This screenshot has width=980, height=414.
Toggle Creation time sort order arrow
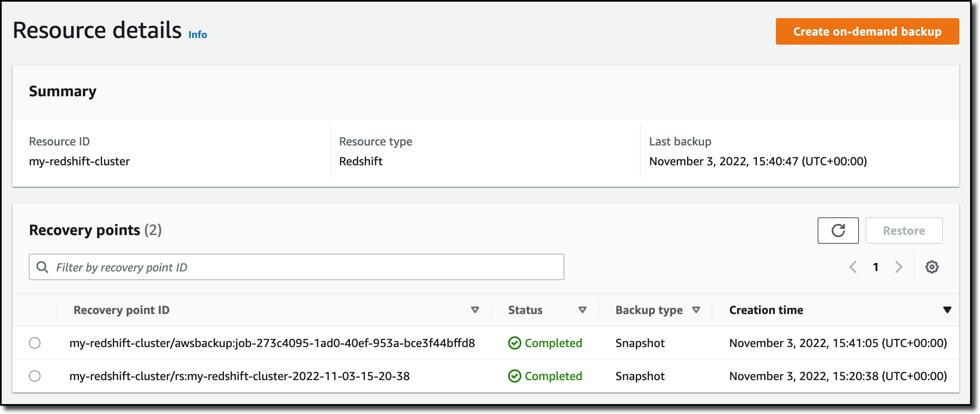[947, 310]
